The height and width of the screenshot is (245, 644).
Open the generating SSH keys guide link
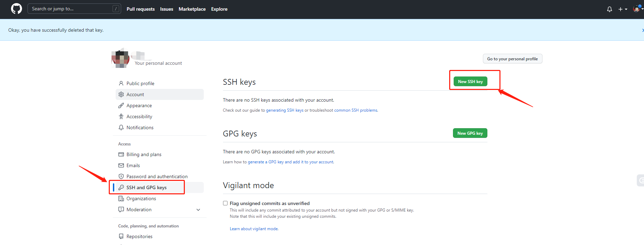pos(285,110)
